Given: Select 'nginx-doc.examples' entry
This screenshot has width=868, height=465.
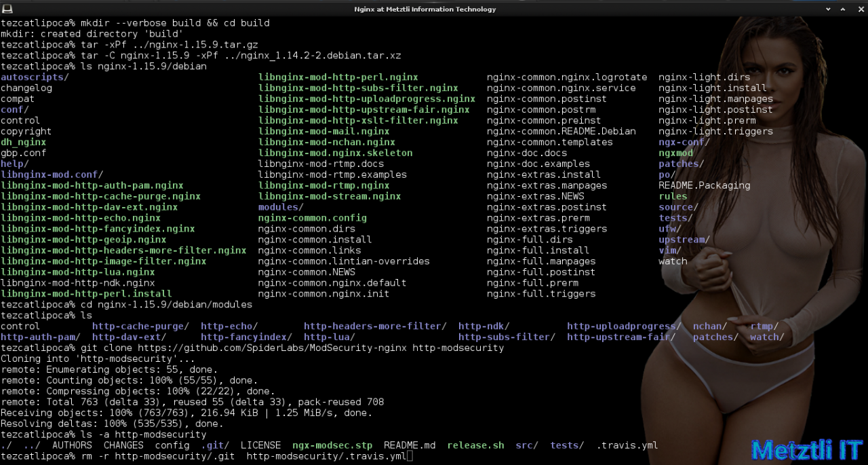Looking at the screenshot, I should pyautogui.click(x=538, y=164).
